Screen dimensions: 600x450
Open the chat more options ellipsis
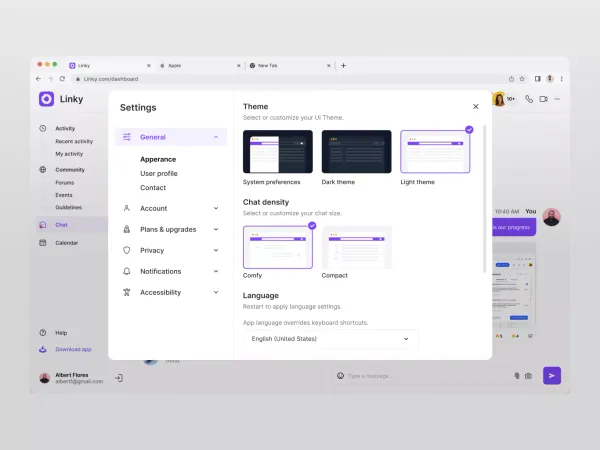pos(557,99)
